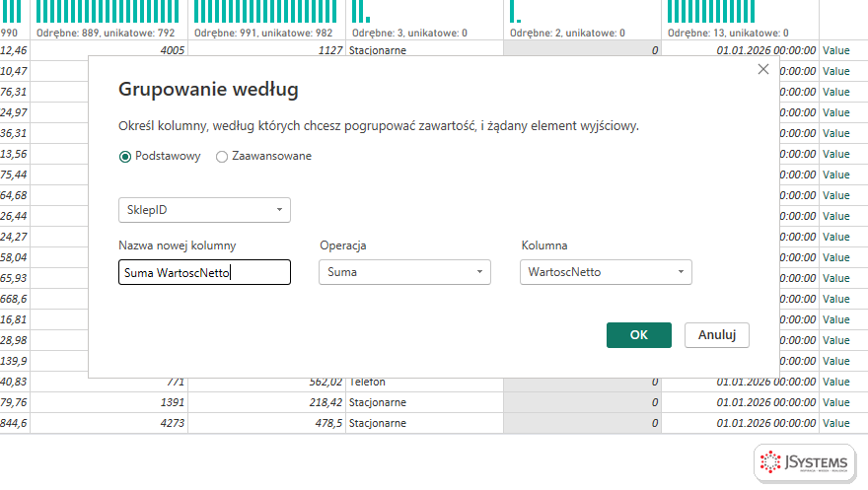Confirm grouping with the OK button
This screenshot has height=490, width=868.
pyautogui.click(x=639, y=335)
